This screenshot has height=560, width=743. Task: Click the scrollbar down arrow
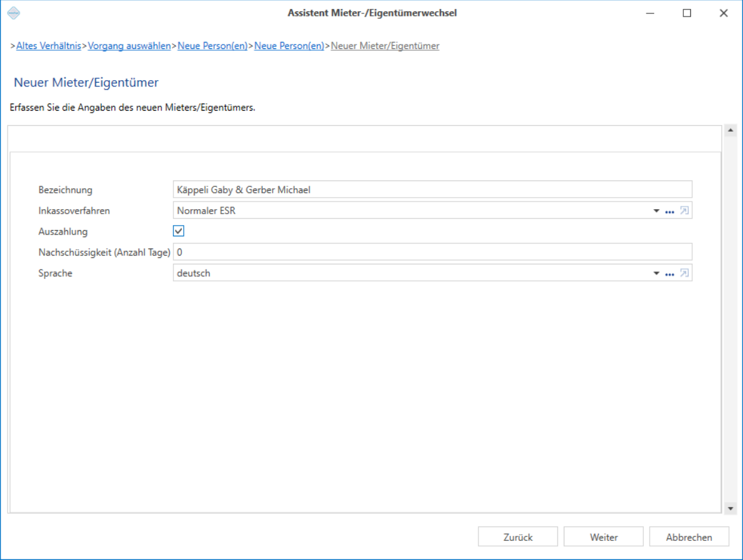coord(731,509)
